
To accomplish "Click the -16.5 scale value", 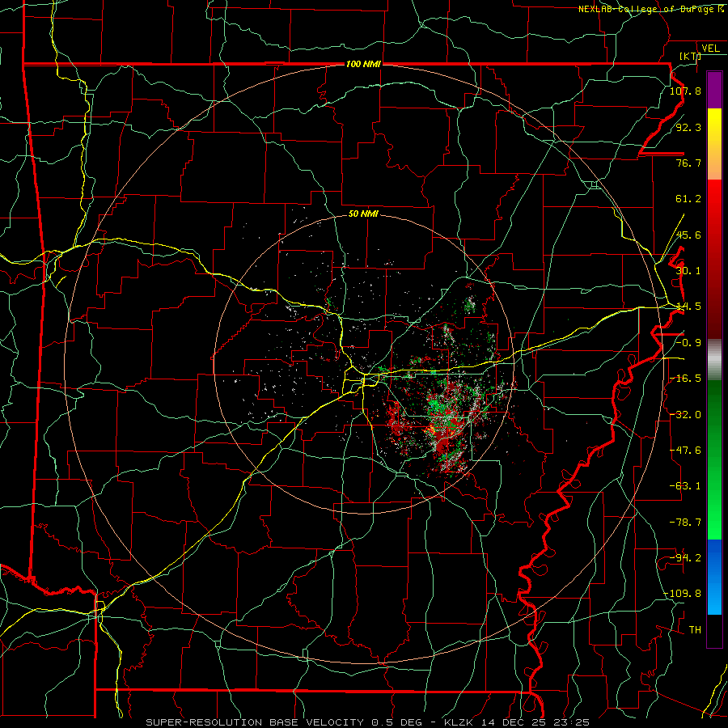I will click(685, 379).
